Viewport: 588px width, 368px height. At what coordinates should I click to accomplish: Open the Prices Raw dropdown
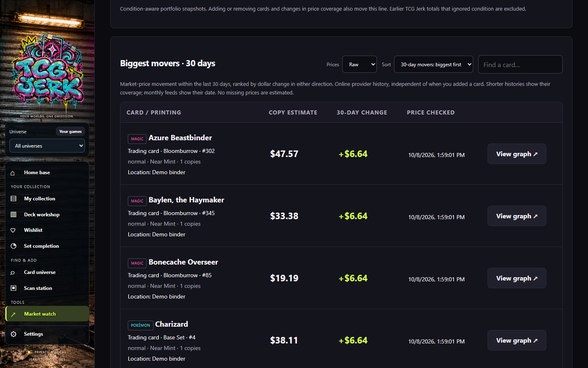coord(359,65)
